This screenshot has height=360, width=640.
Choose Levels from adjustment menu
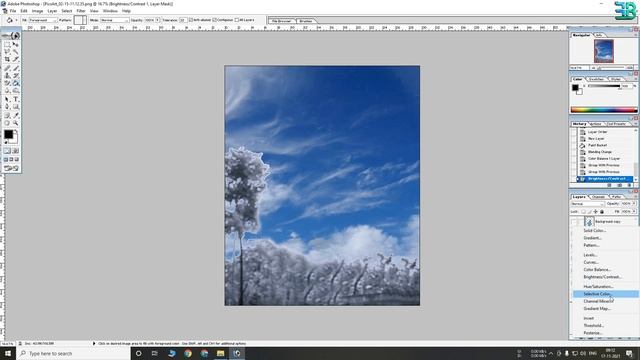tap(590, 255)
